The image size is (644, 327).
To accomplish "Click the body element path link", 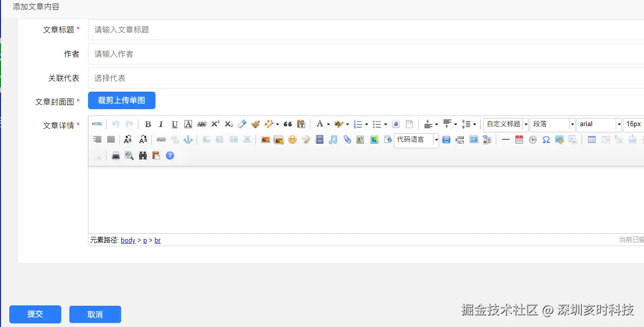I will pyautogui.click(x=128, y=240).
